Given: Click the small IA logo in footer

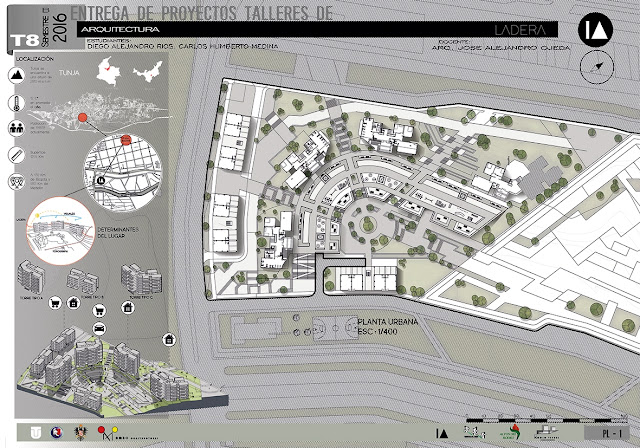Looking at the screenshot, I should 442,433.
